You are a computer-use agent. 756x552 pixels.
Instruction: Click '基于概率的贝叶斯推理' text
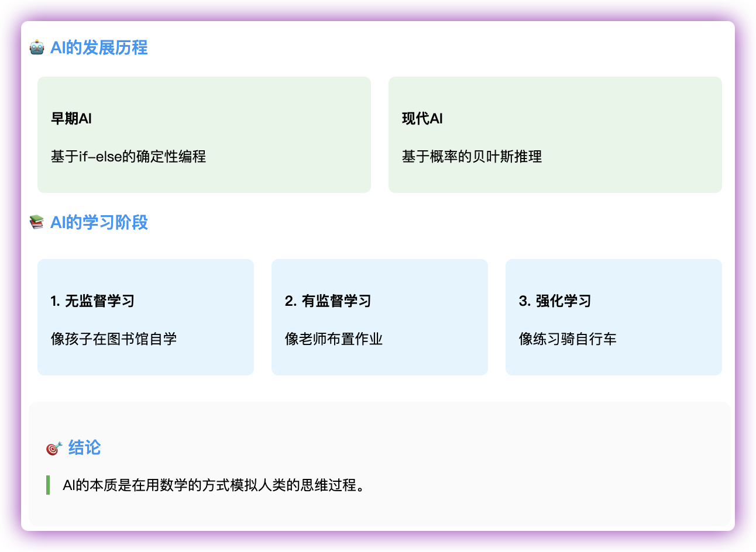(x=472, y=157)
